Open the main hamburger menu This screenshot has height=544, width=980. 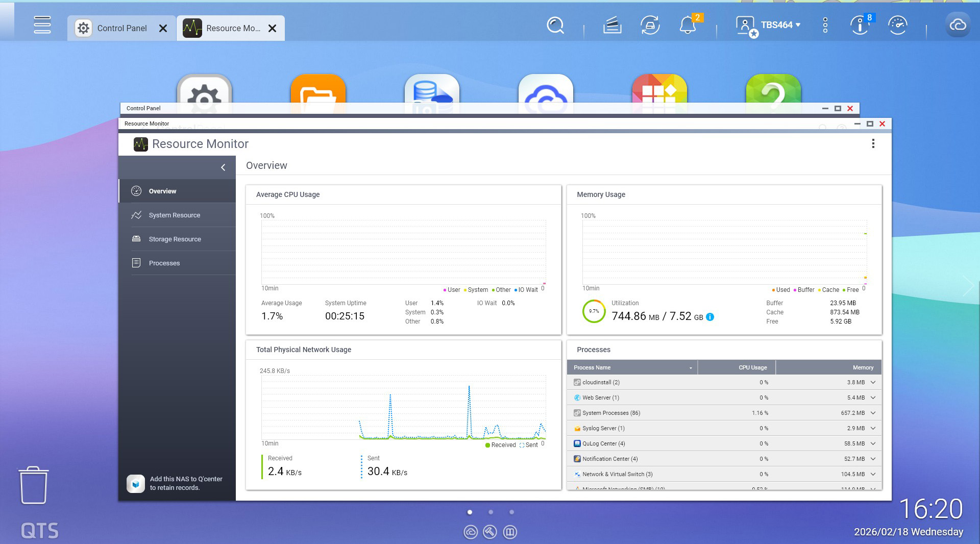(42, 24)
